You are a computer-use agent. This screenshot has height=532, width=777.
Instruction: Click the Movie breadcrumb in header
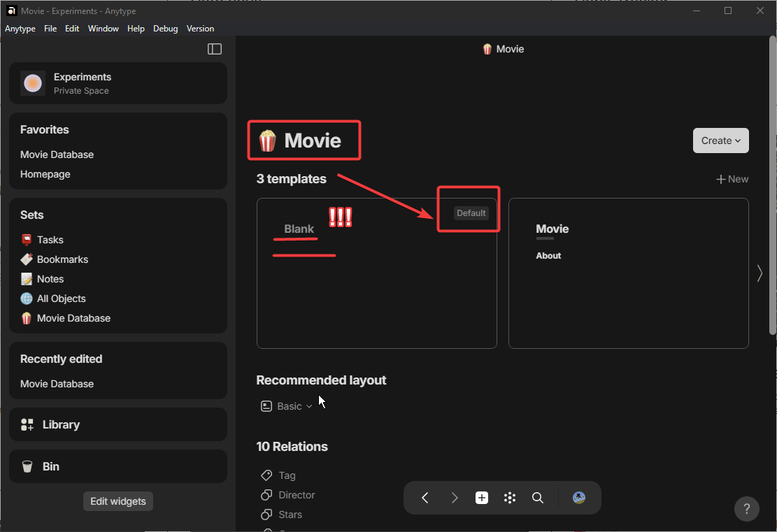(x=503, y=49)
